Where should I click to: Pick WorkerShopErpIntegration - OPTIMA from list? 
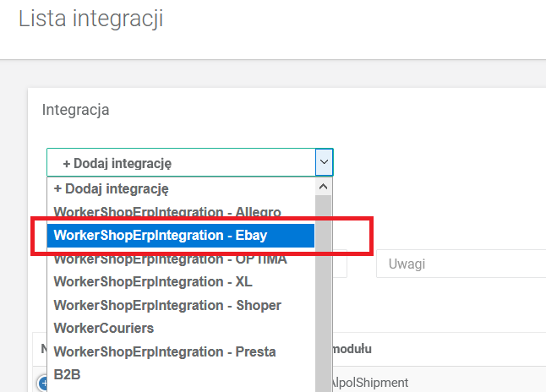pos(170,259)
